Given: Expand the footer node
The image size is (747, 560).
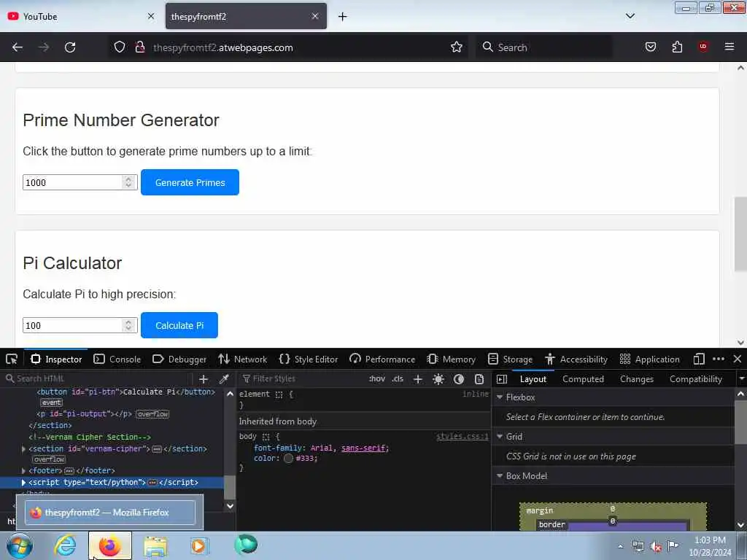Looking at the screenshot, I should (x=23, y=470).
